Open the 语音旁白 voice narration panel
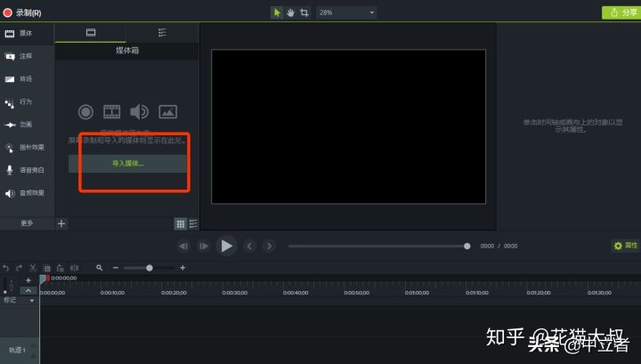 [25, 170]
